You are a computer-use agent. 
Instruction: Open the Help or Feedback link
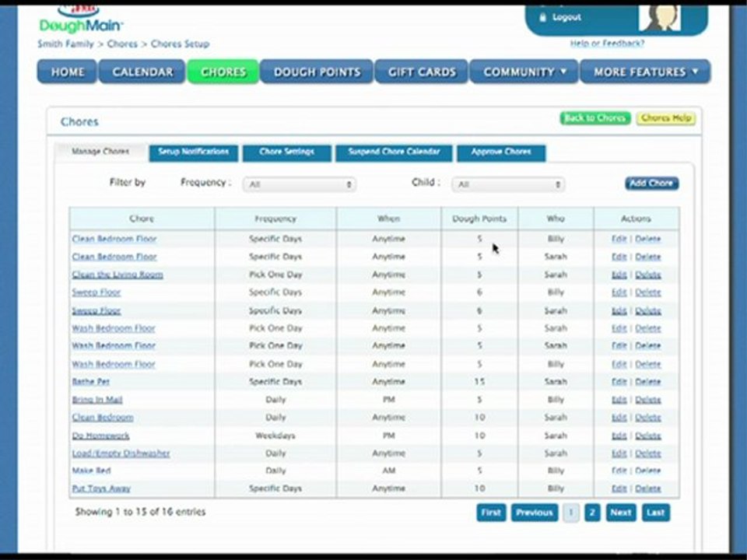[x=607, y=44]
